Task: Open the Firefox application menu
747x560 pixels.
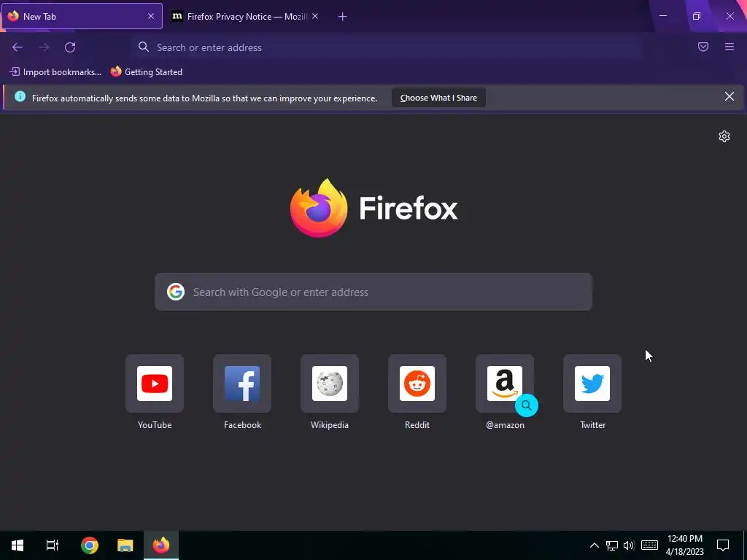Action: point(729,47)
